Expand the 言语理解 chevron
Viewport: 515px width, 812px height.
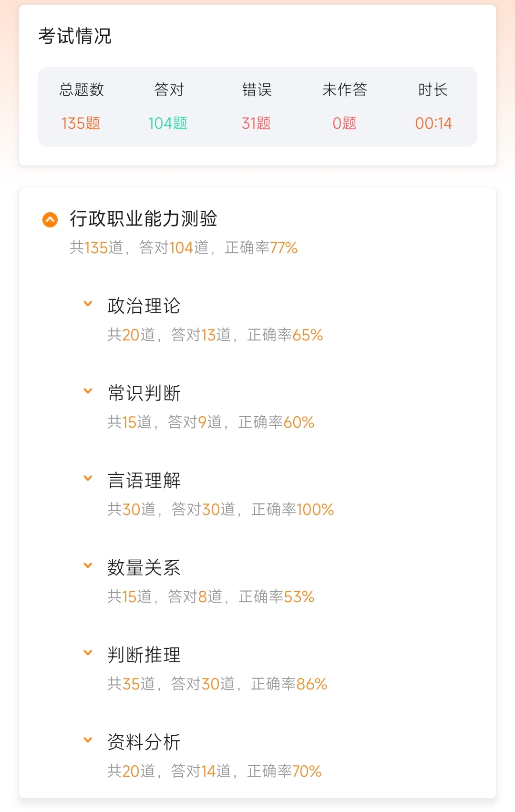88,478
